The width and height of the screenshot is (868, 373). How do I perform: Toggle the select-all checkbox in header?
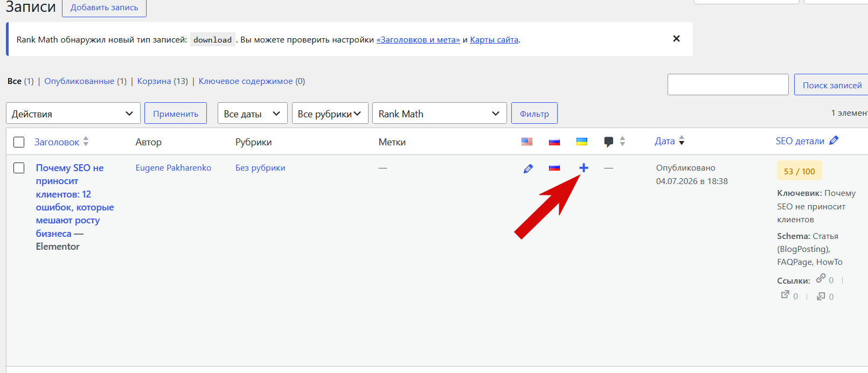click(x=19, y=142)
